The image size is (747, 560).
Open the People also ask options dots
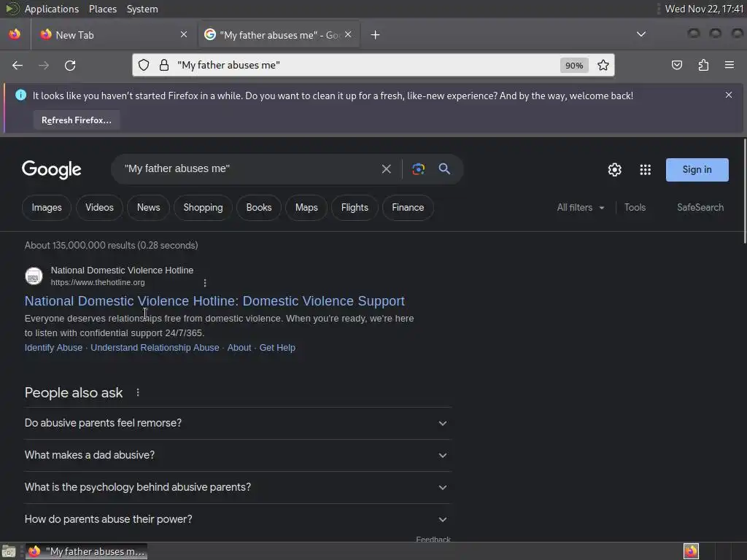point(138,392)
